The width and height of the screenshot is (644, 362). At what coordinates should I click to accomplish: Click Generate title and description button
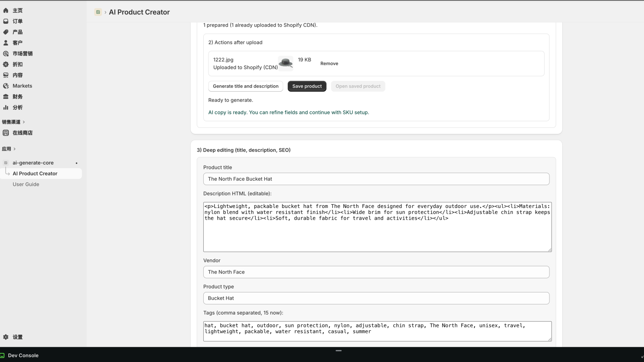click(x=246, y=86)
